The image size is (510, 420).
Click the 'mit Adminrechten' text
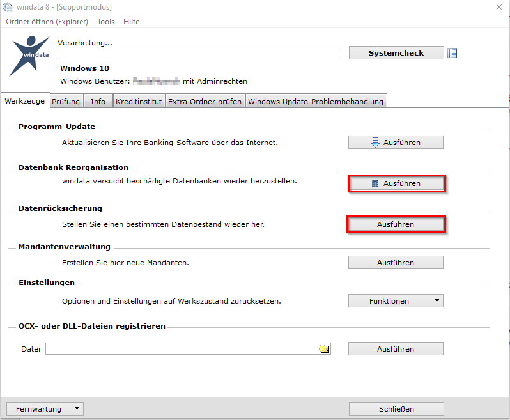215,81
